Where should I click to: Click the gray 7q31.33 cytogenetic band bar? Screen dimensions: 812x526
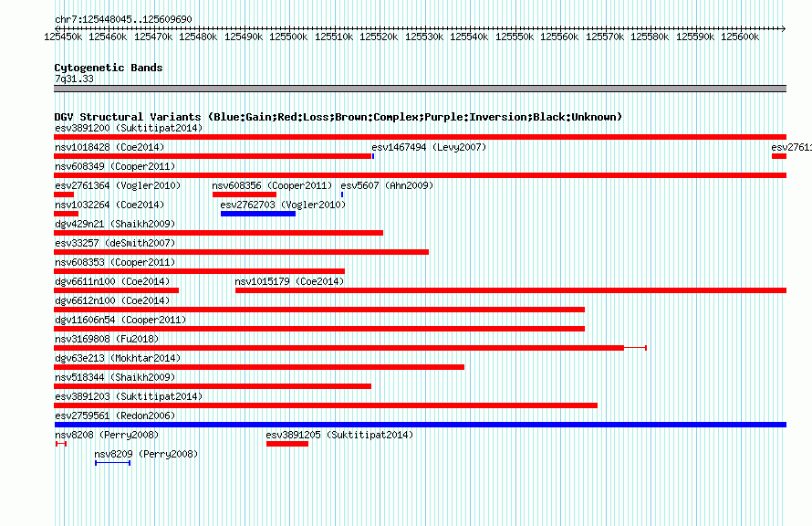tap(420, 89)
